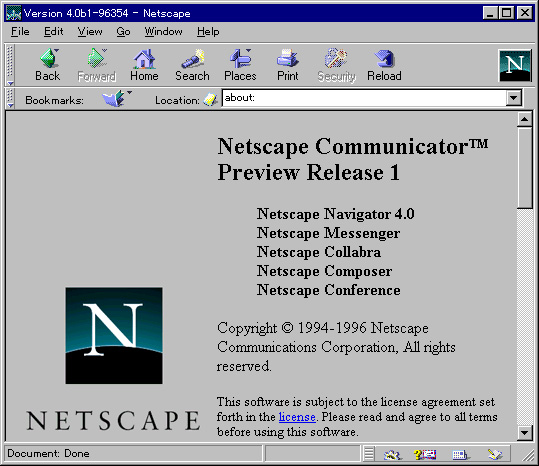Screen dimensions: 539x466
Task: Go to the Home page icon
Action: [x=144, y=65]
